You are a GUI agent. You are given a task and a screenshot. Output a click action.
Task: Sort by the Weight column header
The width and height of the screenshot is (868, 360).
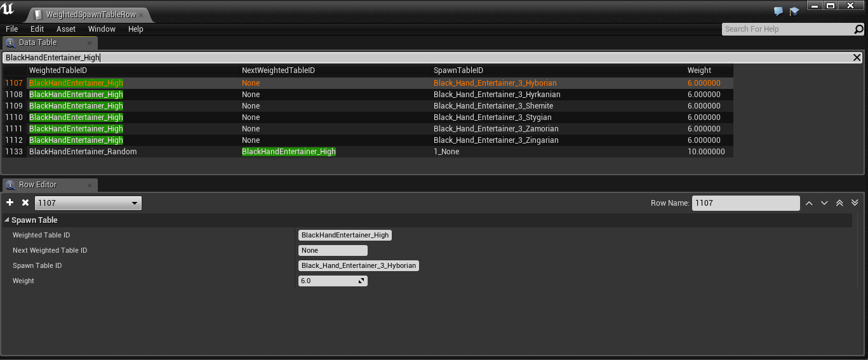coord(699,70)
